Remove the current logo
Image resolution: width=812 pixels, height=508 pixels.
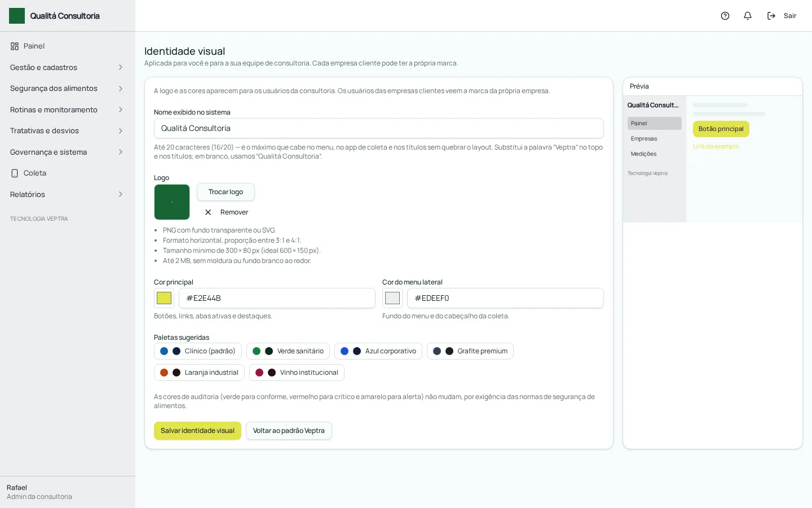[x=226, y=212]
